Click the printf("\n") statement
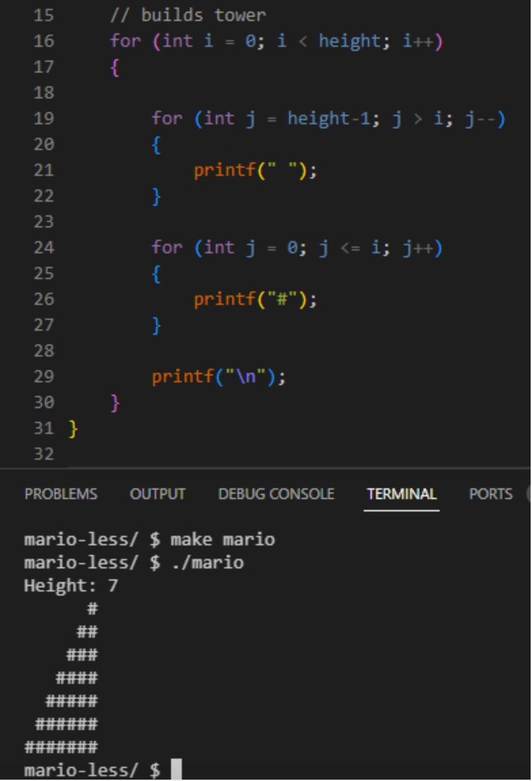The image size is (532, 781). [219, 376]
